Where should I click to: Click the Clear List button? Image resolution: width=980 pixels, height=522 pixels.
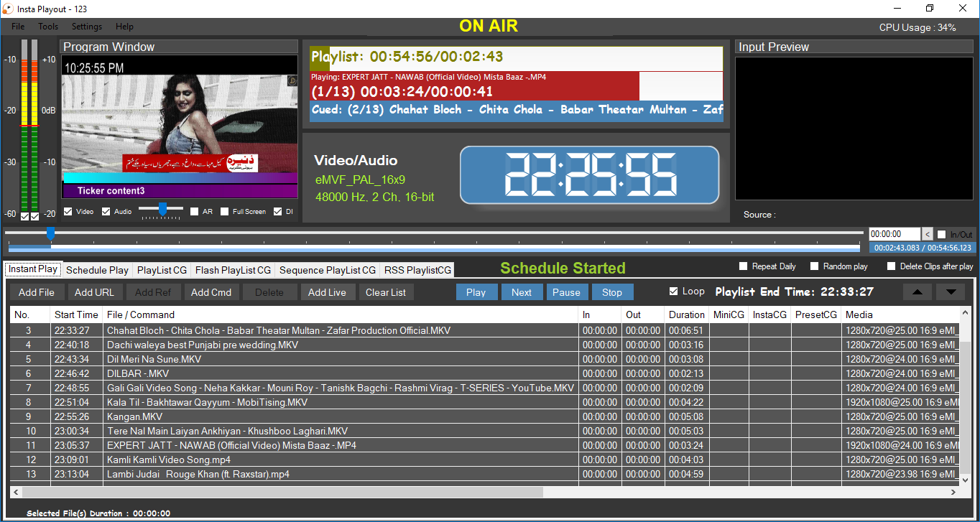[x=386, y=292]
